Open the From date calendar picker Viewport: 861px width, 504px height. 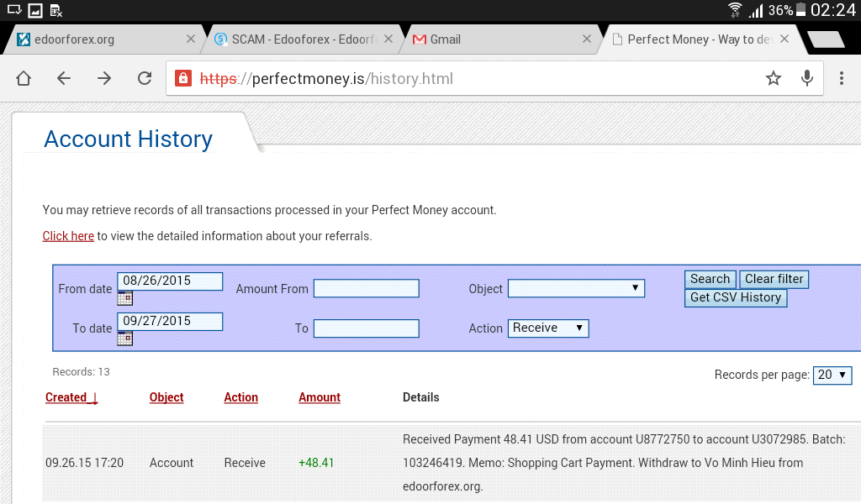pyautogui.click(x=124, y=298)
